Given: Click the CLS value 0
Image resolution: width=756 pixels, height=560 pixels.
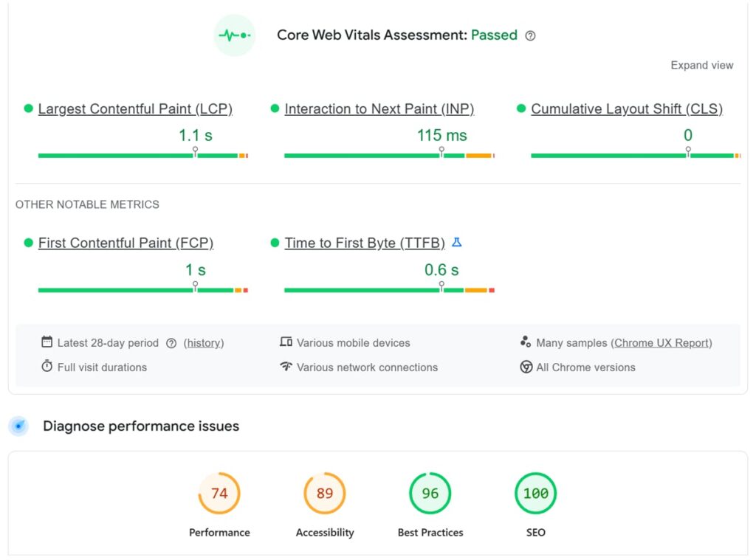Looking at the screenshot, I should (688, 135).
